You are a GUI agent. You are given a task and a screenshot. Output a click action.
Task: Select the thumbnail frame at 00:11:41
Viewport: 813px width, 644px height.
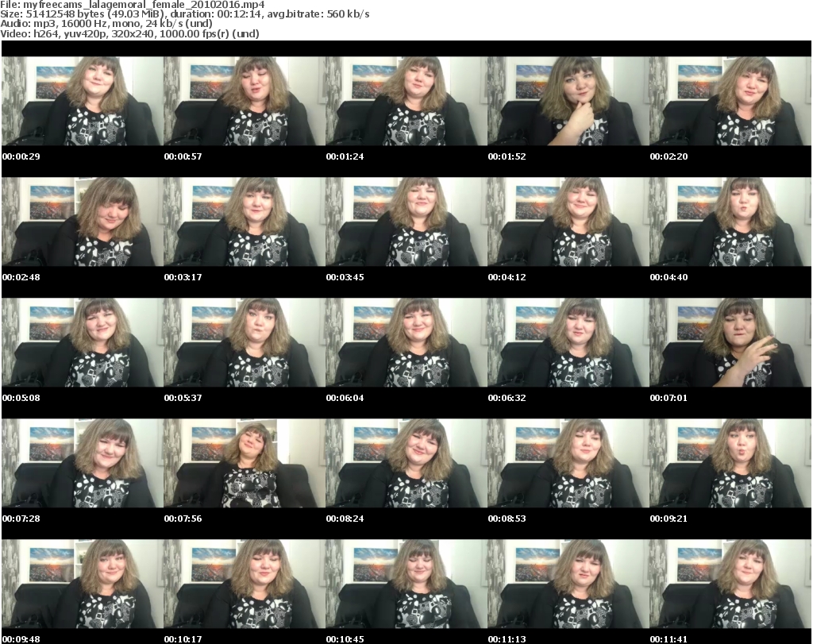[x=730, y=584]
